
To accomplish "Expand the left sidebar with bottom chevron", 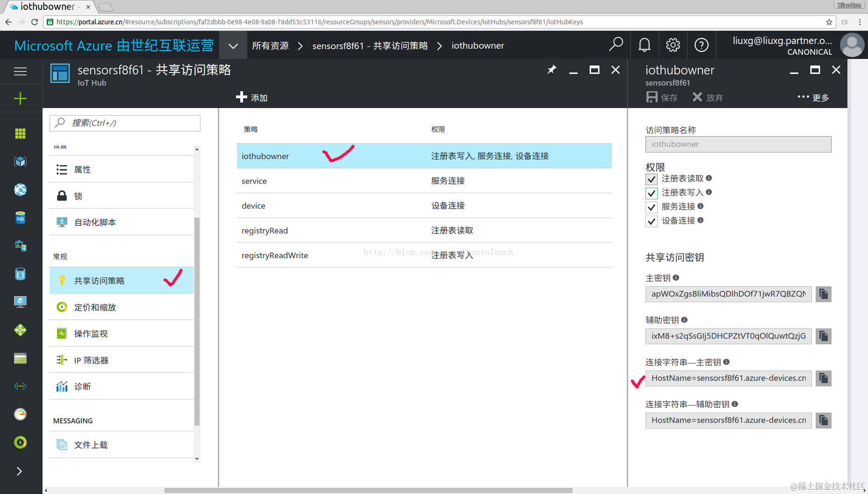I will click(19, 471).
